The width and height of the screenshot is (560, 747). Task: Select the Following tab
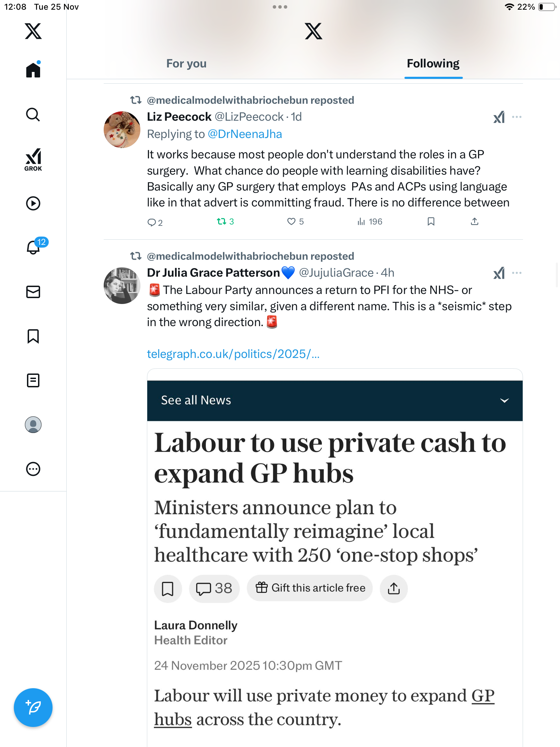point(433,64)
